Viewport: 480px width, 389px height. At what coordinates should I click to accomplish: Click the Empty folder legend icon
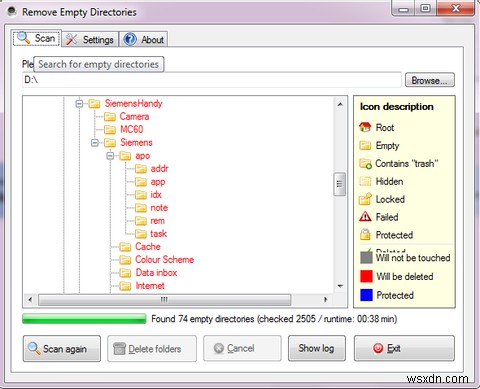click(365, 145)
